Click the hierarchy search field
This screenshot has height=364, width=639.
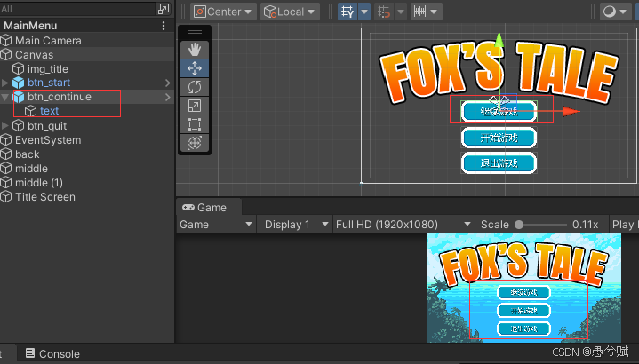point(78,9)
